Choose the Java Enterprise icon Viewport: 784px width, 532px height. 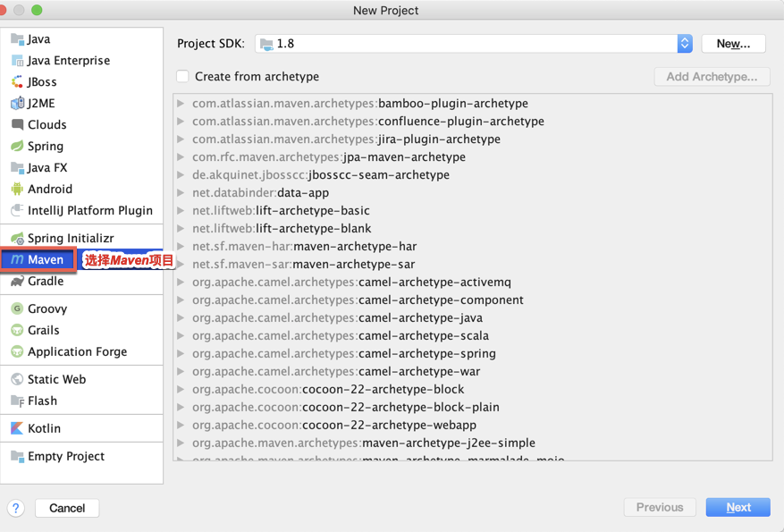17,61
